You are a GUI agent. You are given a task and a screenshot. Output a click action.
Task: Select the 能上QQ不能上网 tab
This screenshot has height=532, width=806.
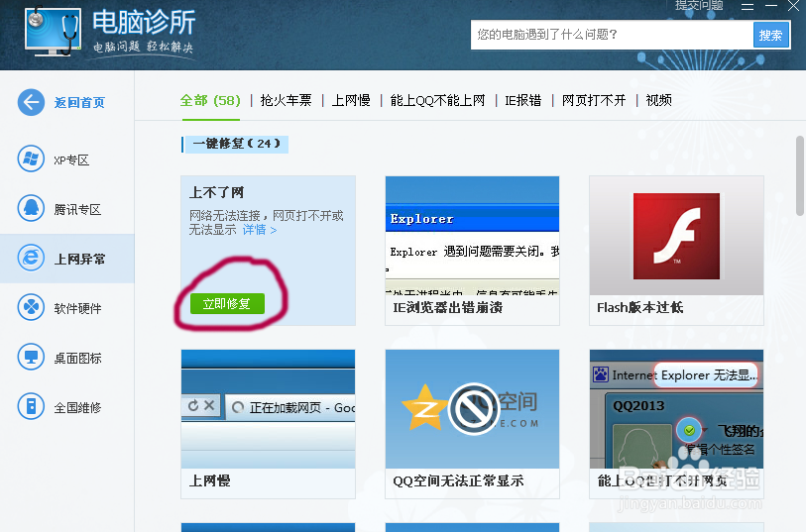point(437,100)
